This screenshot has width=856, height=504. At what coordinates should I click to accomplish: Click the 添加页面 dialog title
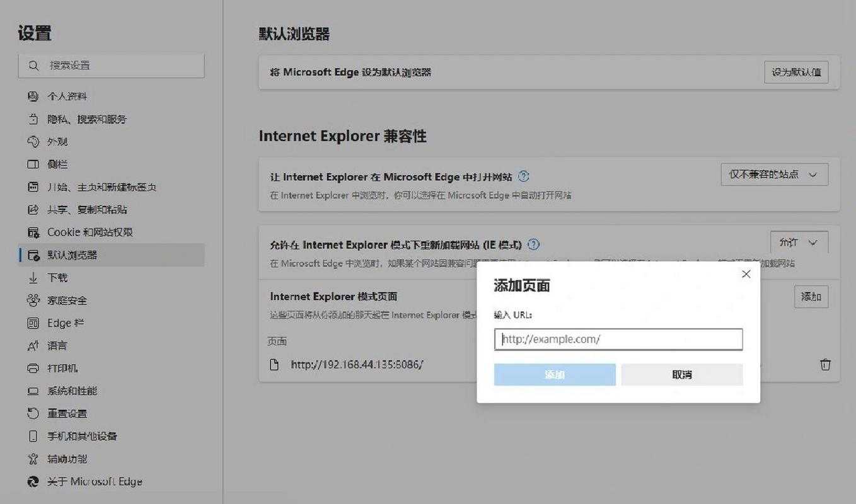522,286
